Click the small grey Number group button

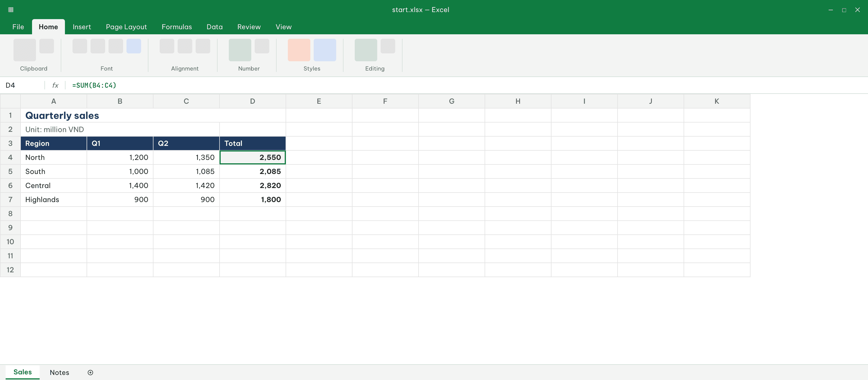262,46
